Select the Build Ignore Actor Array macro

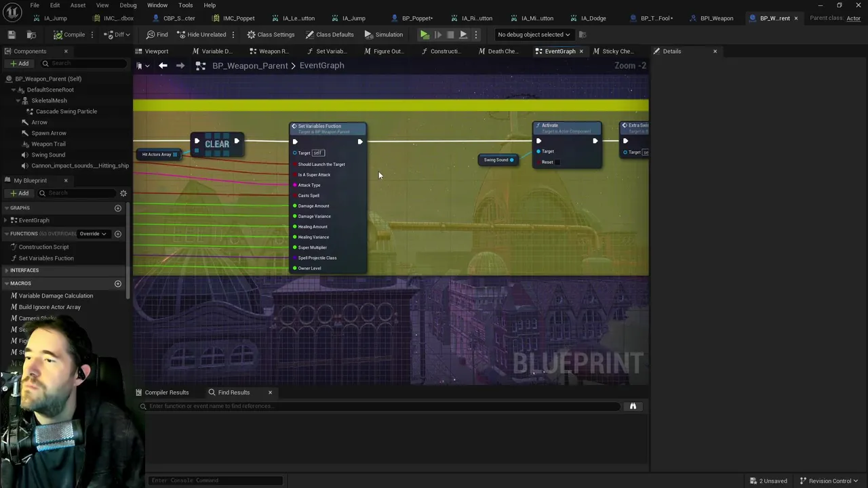click(x=50, y=307)
